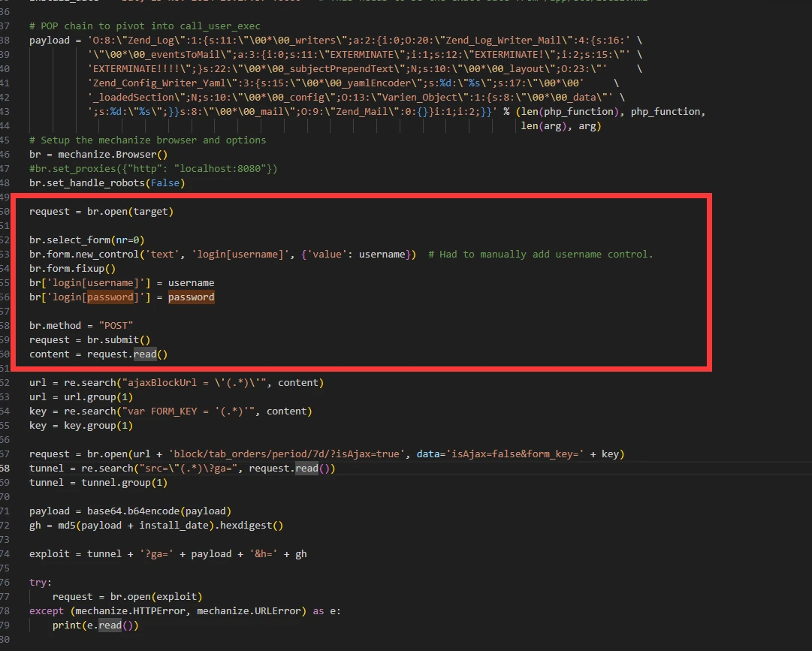Click the '&h=' string in the exploit line
812x651 pixels.
point(263,553)
